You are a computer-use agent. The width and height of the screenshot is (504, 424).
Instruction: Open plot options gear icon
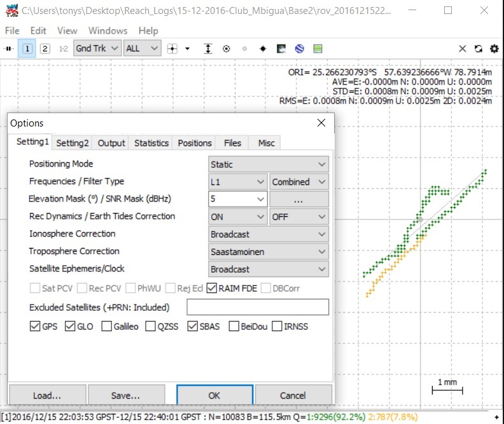(494, 49)
